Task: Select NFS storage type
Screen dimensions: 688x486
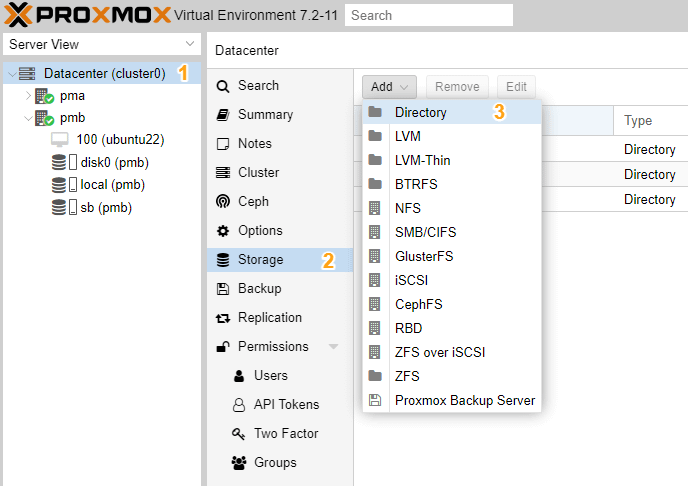Action: click(x=452, y=208)
